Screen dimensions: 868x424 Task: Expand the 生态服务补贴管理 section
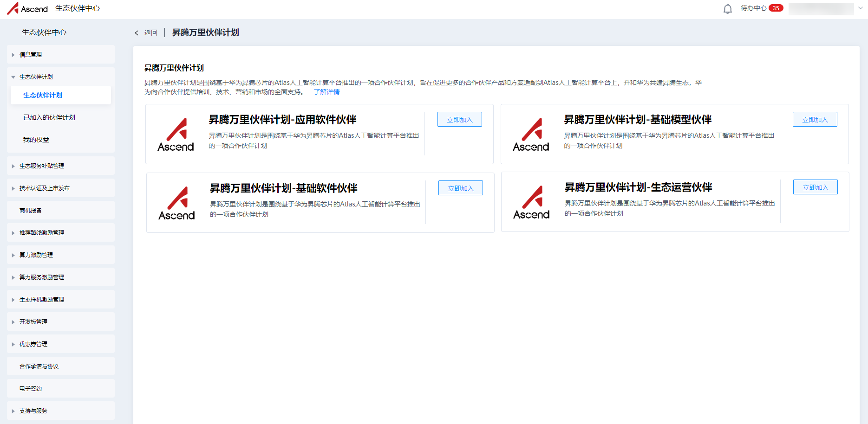tap(61, 166)
